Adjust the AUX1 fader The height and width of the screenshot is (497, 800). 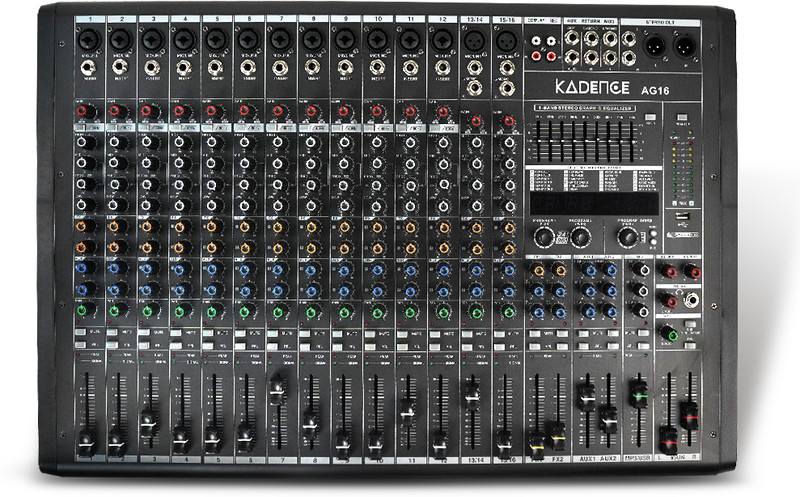click(586, 396)
